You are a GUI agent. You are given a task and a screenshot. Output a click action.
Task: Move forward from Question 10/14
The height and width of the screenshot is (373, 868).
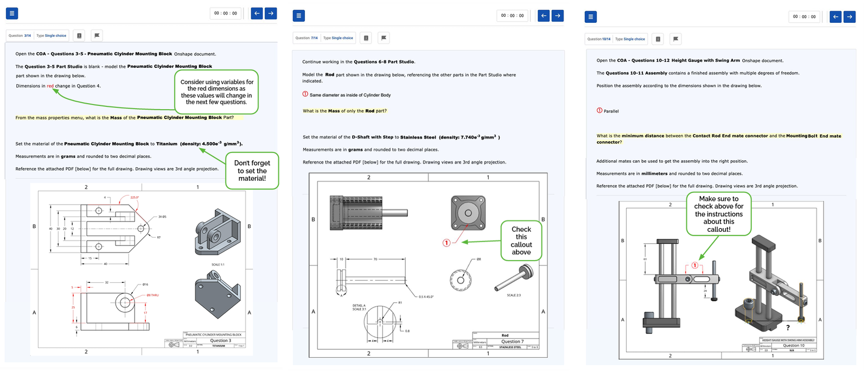pos(850,17)
